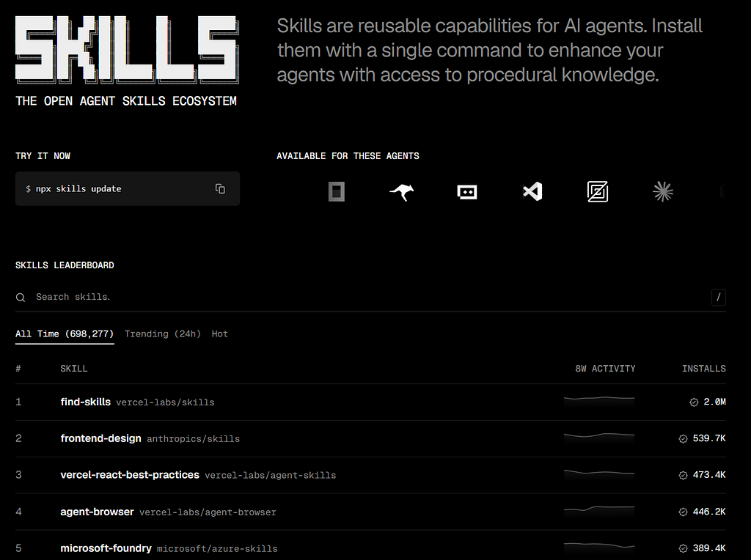Click the microsoft-foundry activity sparkline

(x=599, y=547)
